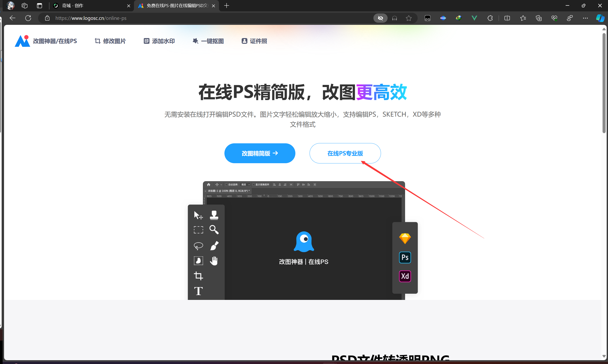Select the Type (T) tool icon
Viewport: 608px width, 364px height.
[198, 291]
